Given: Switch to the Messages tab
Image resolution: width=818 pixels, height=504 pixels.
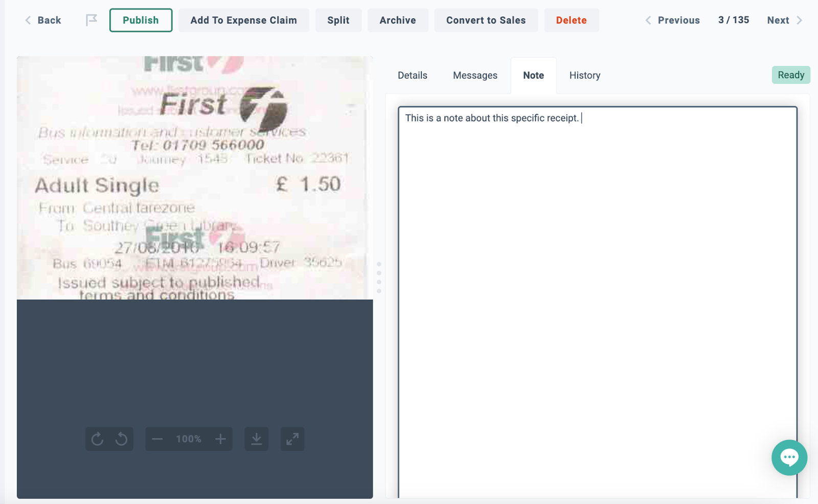Looking at the screenshot, I should pos(475,75).
